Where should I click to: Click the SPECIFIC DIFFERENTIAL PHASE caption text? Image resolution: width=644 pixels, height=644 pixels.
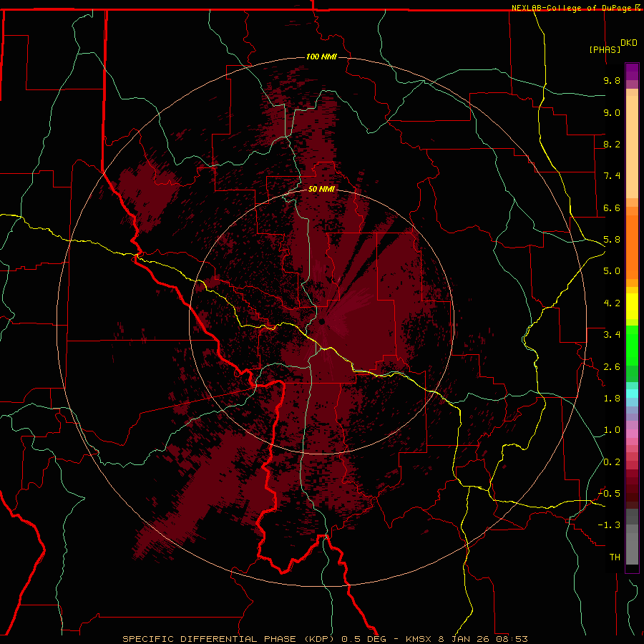point(209,639)
